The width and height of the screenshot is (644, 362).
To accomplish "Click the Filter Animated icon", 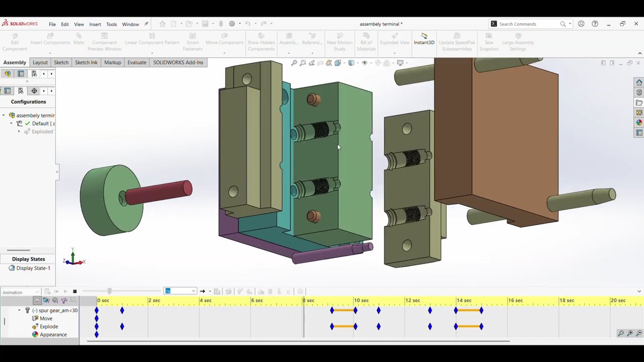I will (x=46, y=300).
